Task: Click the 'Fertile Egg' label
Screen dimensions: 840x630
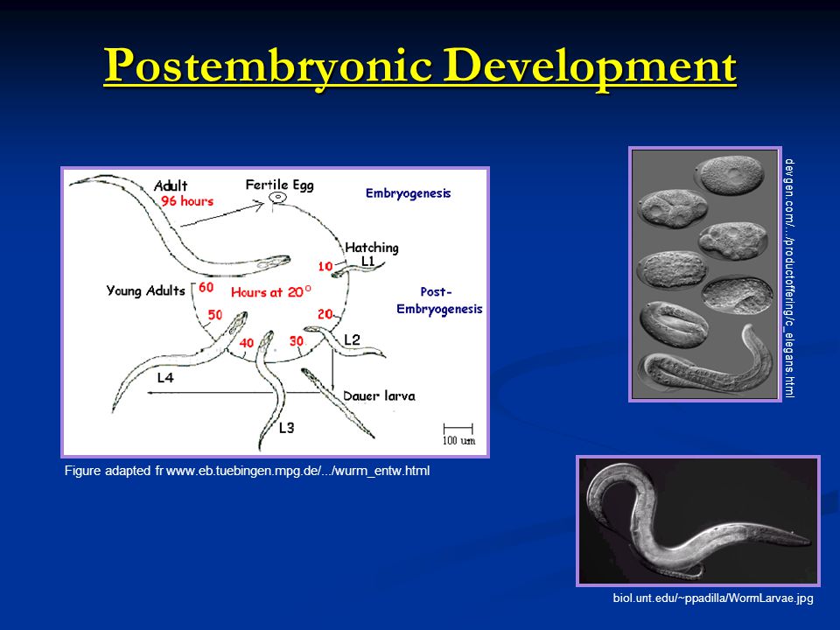Action: point(280,185)
